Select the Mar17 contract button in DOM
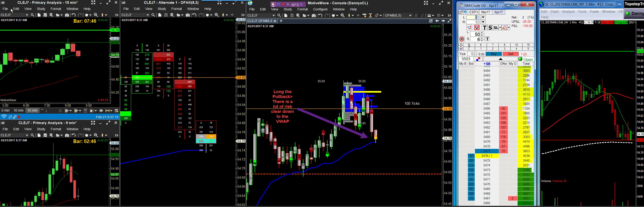Screen dimensions: 644x207 [486, 12]
